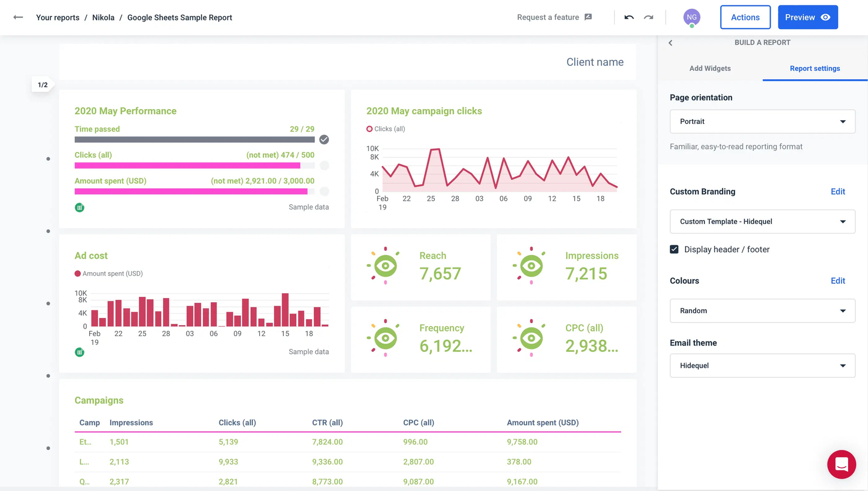Image resolution: width=868 pixels, height=491 pixels.
Task: Click the Reach widget eye icon
Action: pyautogui.click(x=385, y=266)
